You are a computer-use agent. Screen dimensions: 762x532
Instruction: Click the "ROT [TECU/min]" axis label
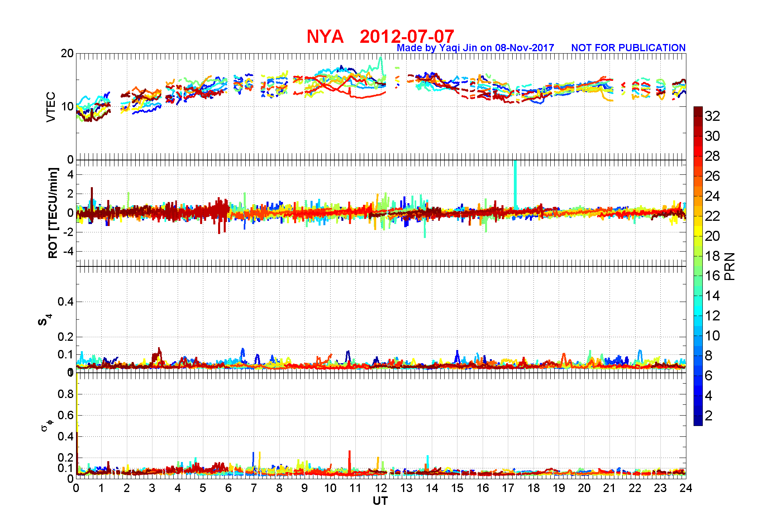pyautogui.click(x=53, y=213)
